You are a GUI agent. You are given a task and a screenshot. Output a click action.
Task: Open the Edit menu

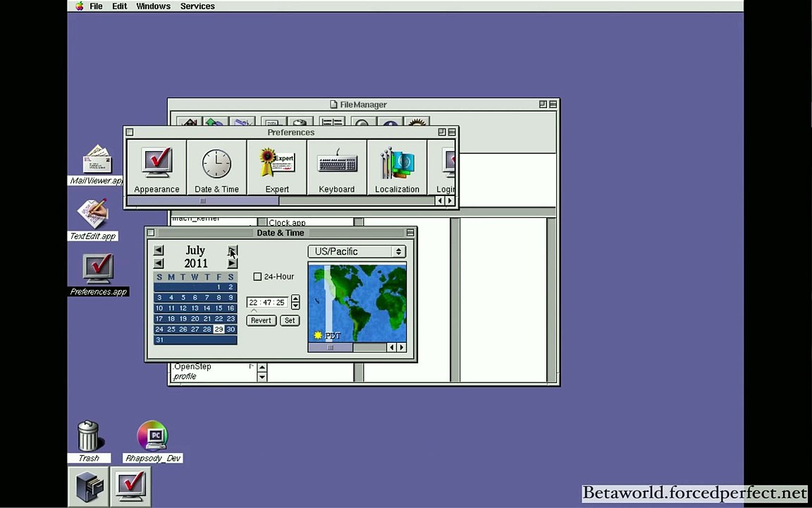pyautogui.click(x=120, y=6)
